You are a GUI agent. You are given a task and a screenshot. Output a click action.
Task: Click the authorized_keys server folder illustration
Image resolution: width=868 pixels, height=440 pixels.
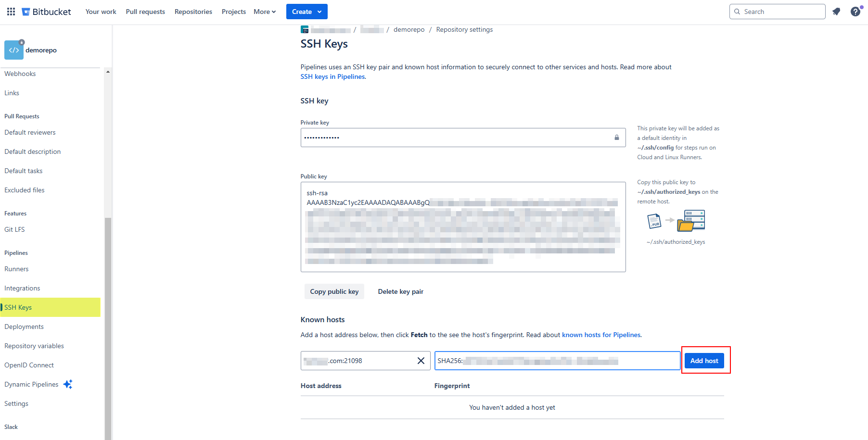[x=691, y=221]
